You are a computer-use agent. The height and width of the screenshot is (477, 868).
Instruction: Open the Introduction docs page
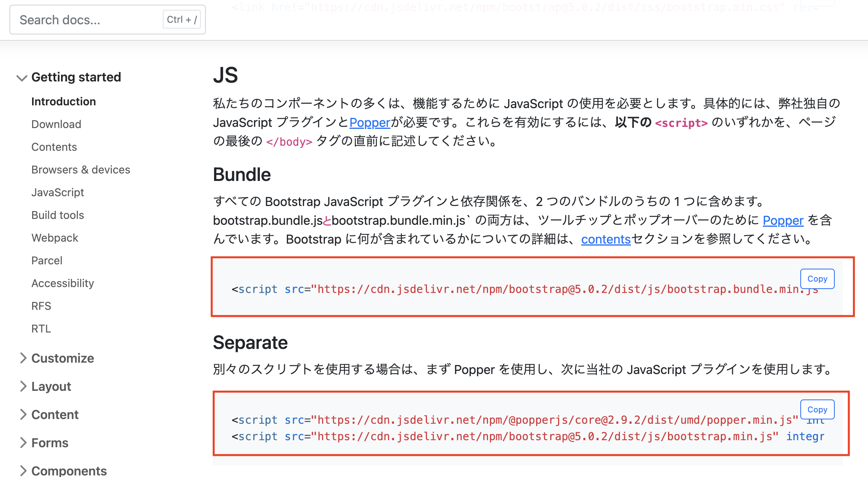[63, 101]
